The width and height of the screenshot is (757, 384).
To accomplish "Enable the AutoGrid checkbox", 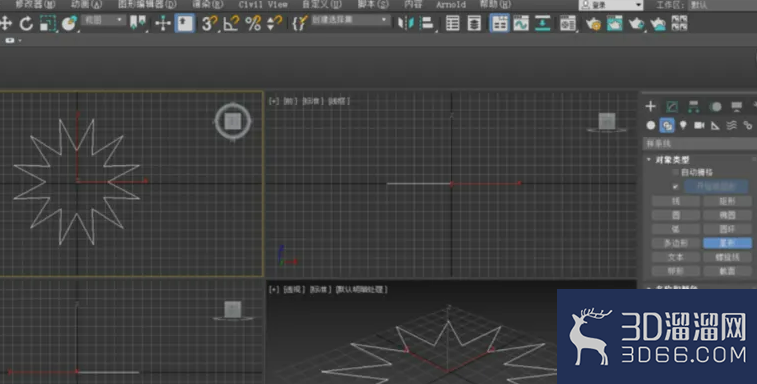I will pos(675,172).
